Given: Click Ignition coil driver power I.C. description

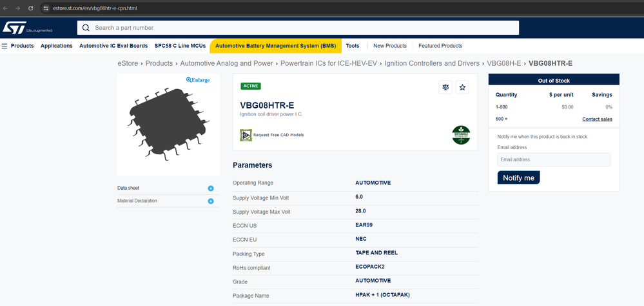Looking at the screenshot, I should click(x=271, y=114).
